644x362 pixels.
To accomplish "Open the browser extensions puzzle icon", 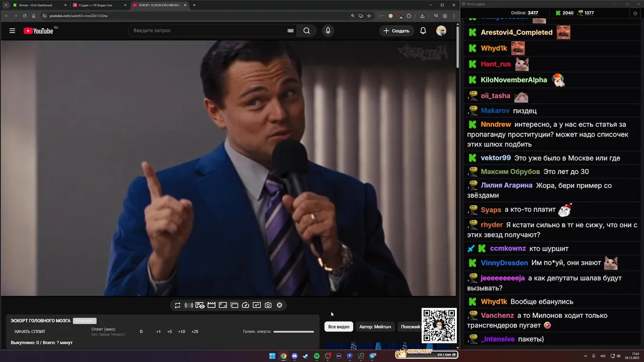I will pyautogui.click(x=409, y=16).
